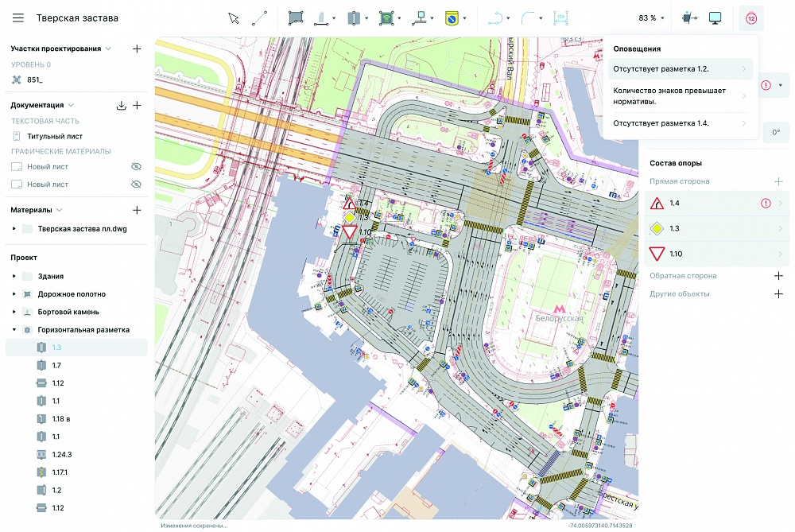Select the line drawing tool
795x532 pixels.
[260, 18]
